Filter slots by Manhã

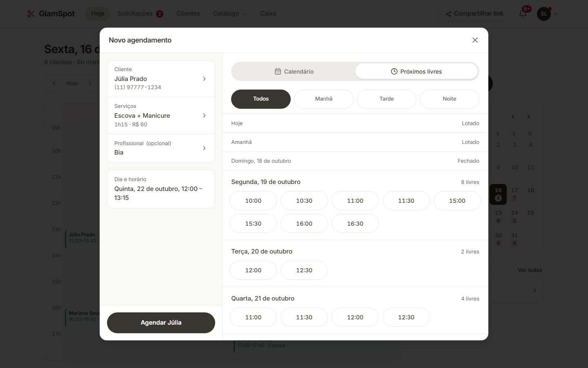point(324,99)
